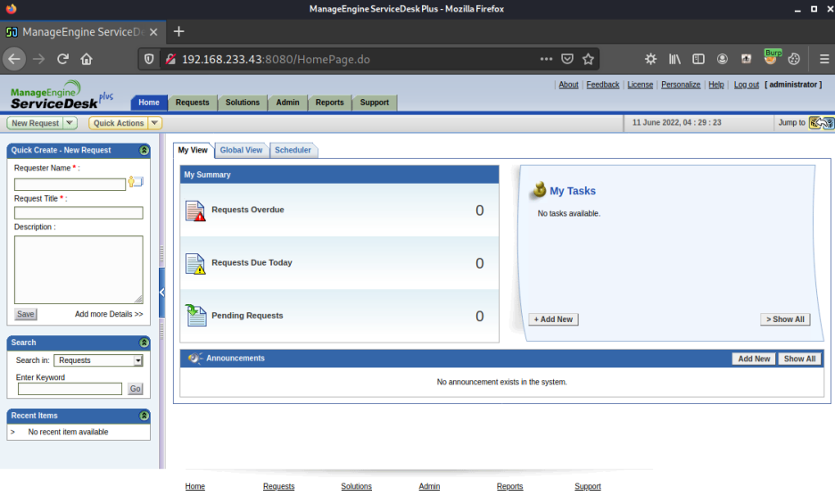Click the Quick Actions button
This screenshot has height=504, width=835.
click(x=119, y=123)
